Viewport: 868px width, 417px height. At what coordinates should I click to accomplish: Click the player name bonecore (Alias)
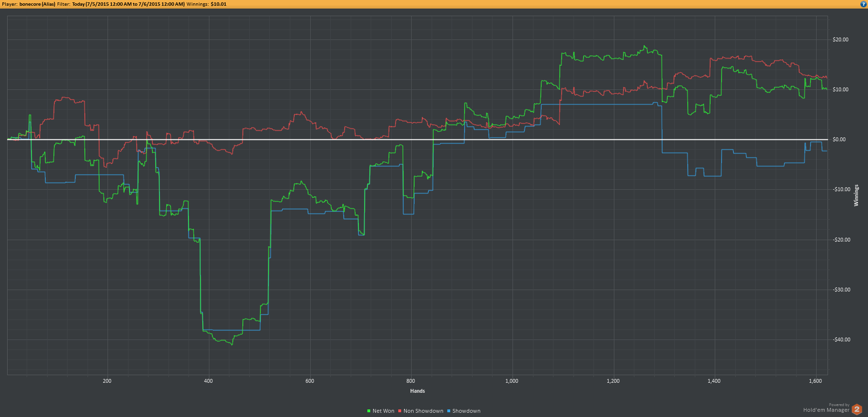click(x=37, y=4)
